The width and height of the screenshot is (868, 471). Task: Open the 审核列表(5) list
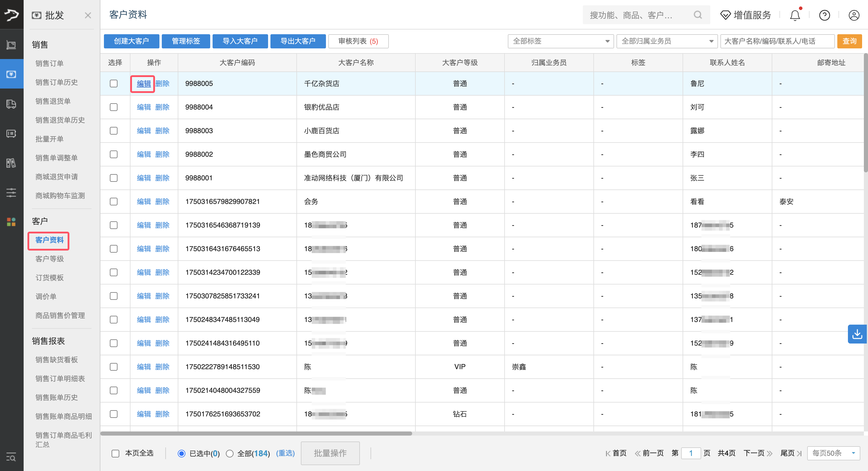click(x=358, y=41)
